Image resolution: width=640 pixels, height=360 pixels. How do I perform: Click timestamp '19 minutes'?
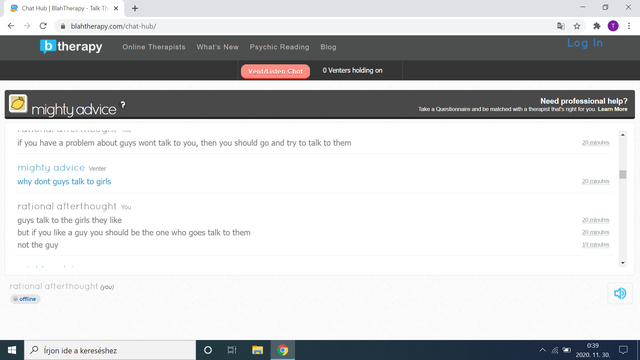[596, 244]
